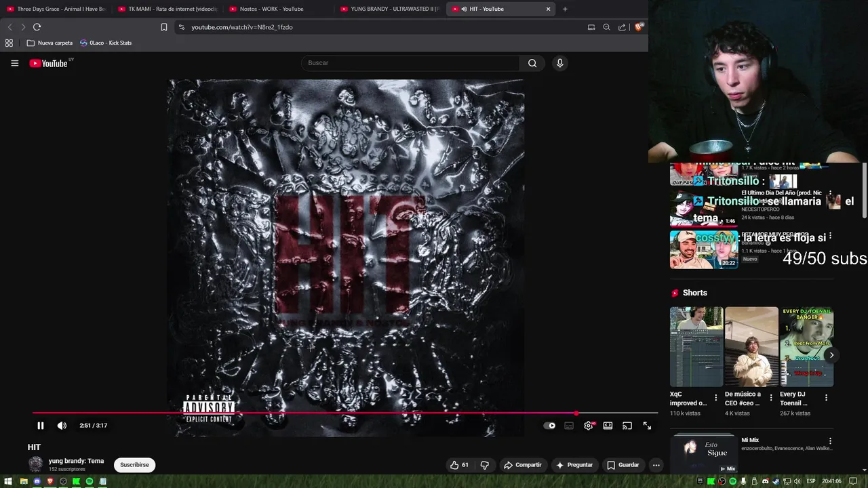Open Windows Start menu

click(8, 481)
